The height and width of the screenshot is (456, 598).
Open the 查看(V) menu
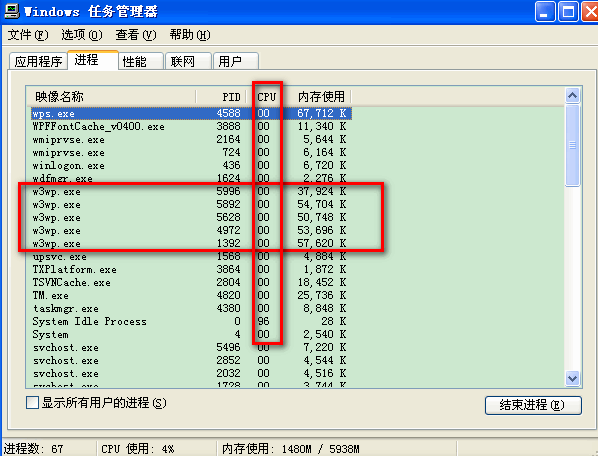pos(136,35)
